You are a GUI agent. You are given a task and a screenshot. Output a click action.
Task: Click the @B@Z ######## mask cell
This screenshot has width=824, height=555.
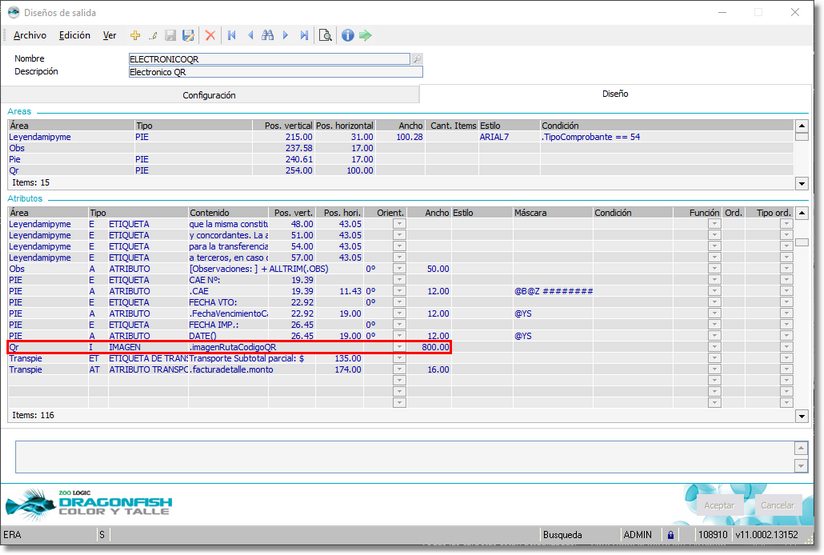coord(553,291)
